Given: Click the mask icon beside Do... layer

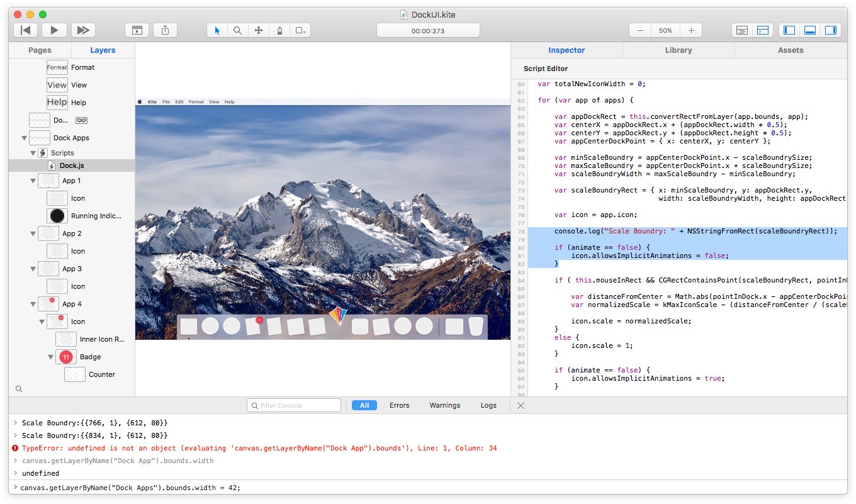Looking at the screenshot, I should click(x=81, y=120).
